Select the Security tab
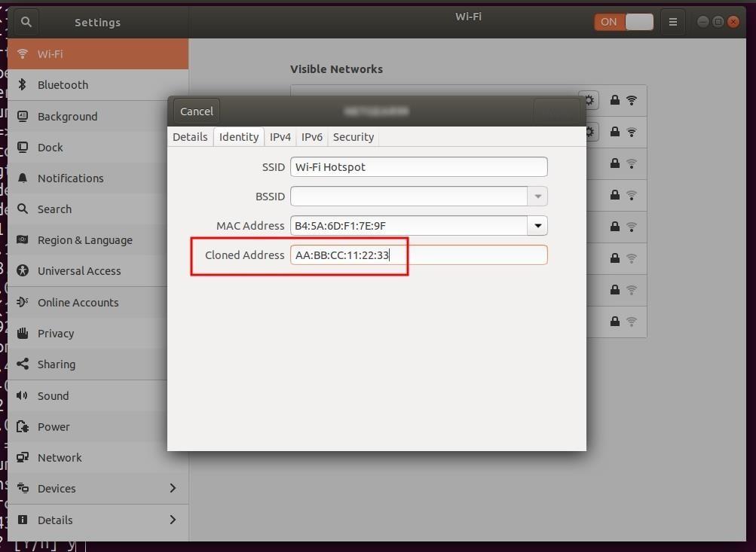Image resolution: width=756 pixels, height=552 pixels. pos(353,136)
